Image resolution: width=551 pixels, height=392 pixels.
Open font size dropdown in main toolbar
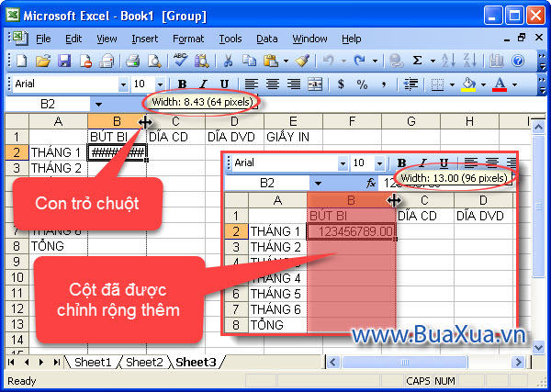click(160, 84)
